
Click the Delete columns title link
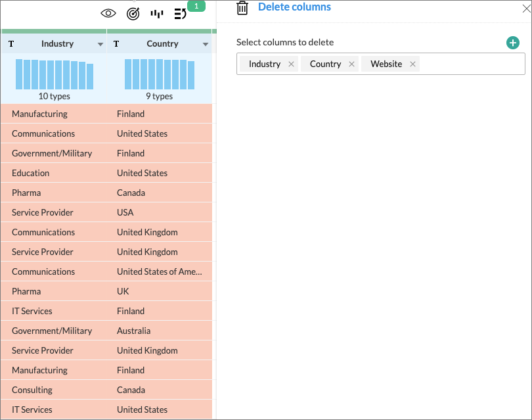294,7
